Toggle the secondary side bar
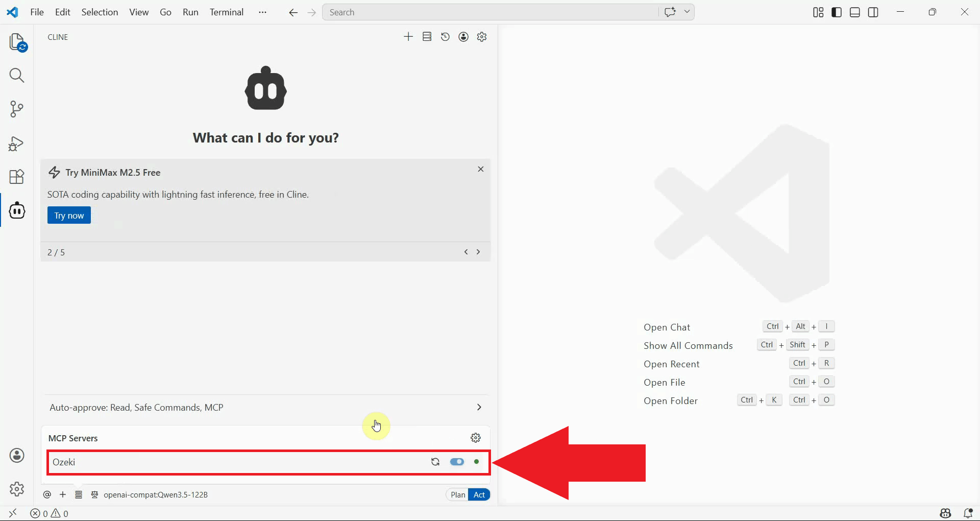The image size is (980, 521). (x=873, y=12)
